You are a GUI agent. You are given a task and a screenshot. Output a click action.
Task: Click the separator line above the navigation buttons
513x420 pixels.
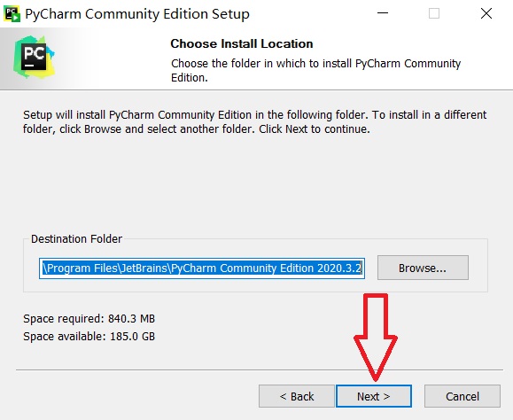(x=260, y=370)
